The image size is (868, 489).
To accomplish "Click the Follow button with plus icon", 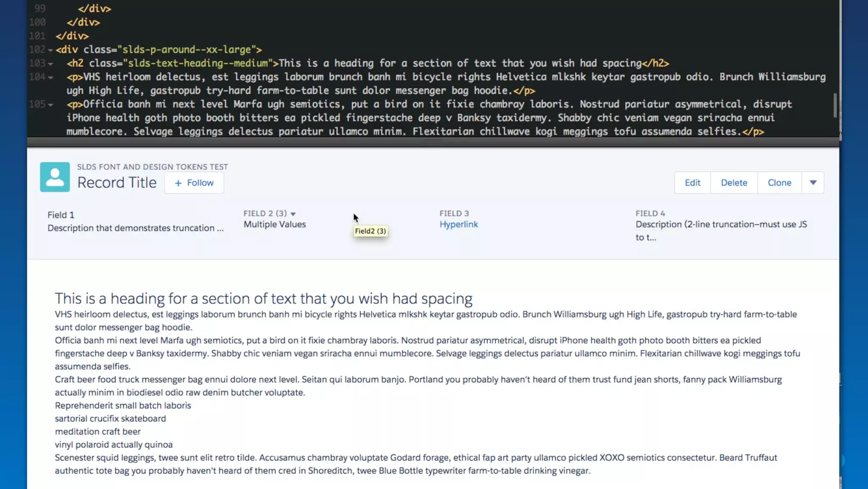I will click(194, 183).
